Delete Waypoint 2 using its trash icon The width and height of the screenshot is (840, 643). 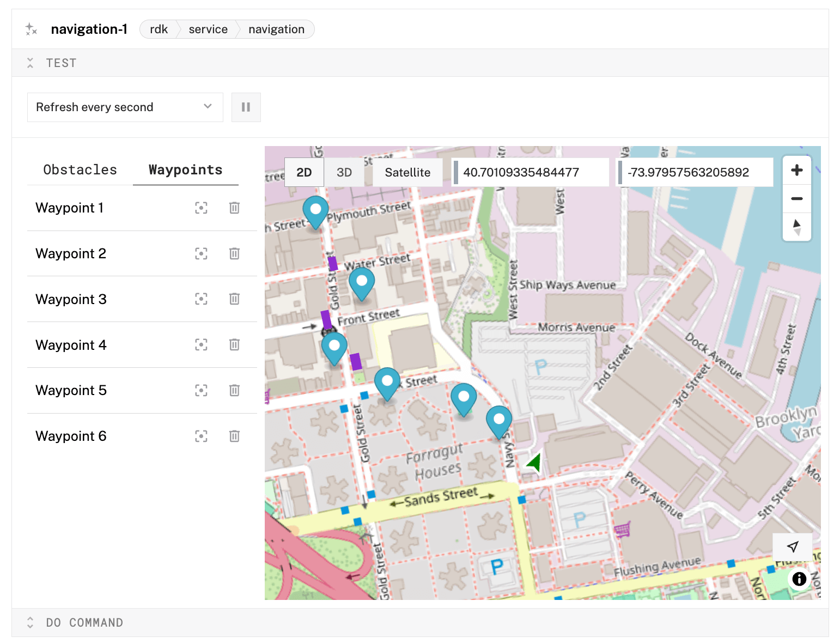234,253
